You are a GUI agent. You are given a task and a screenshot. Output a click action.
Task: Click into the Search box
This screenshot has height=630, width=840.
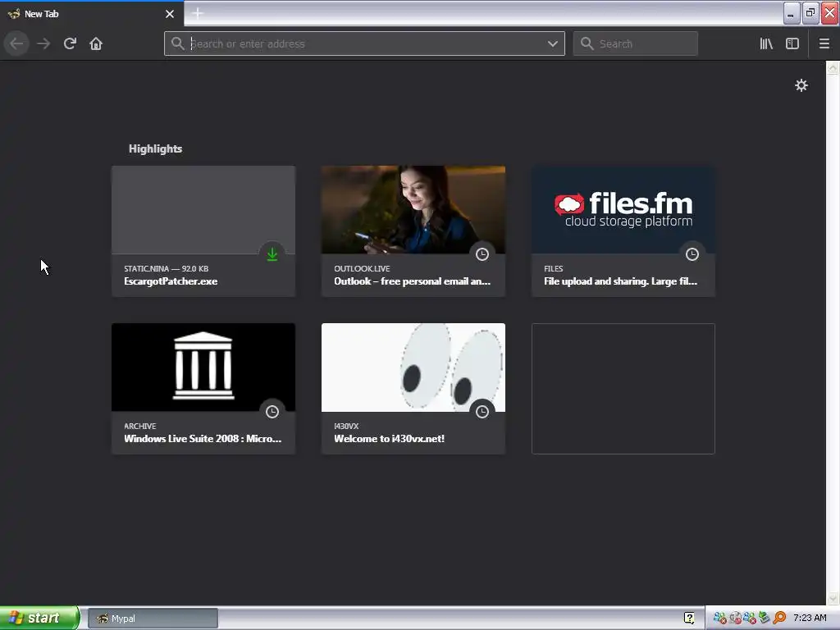coord(636,43)
